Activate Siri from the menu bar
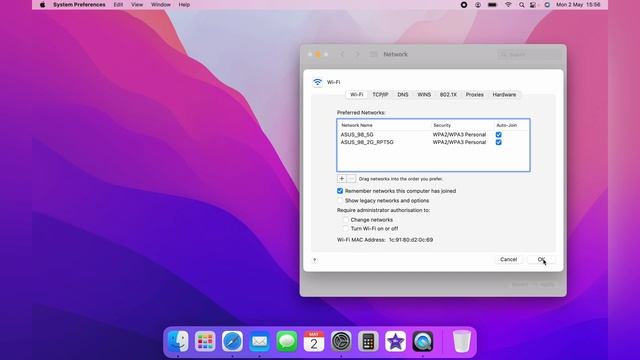The image size is (640, 360). (547, 5)
